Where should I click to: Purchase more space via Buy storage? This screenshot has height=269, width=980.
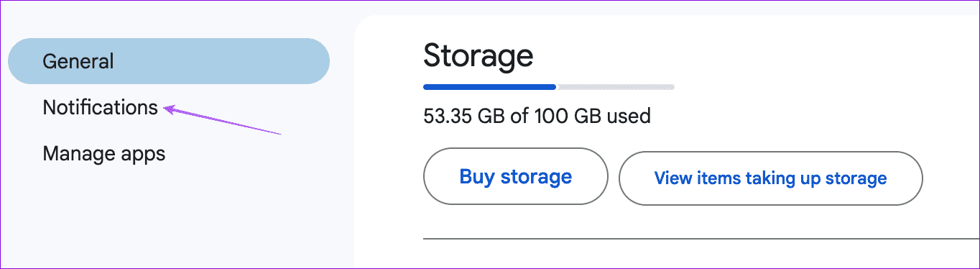[516, 177]
